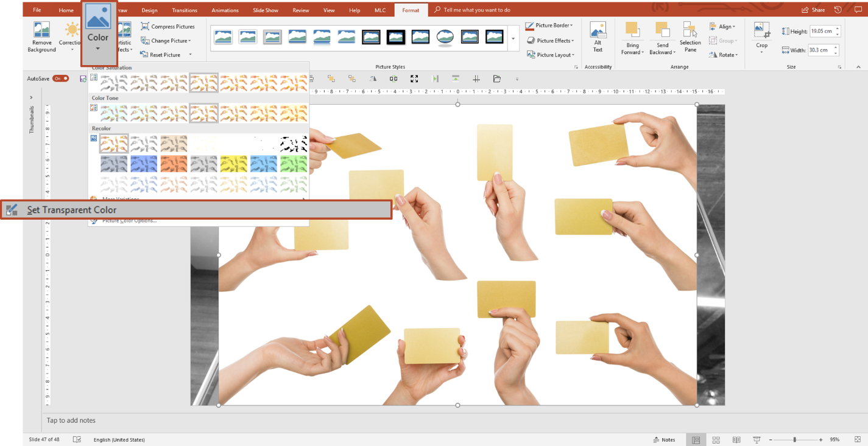
Task: Open Picture Color Options
Action: (129, 221)
